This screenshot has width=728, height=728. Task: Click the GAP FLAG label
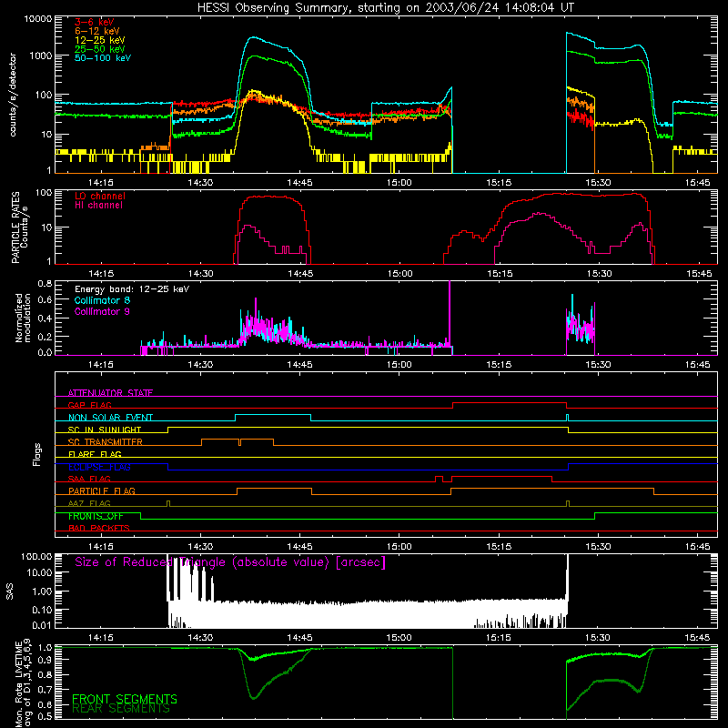click(89, 405)
